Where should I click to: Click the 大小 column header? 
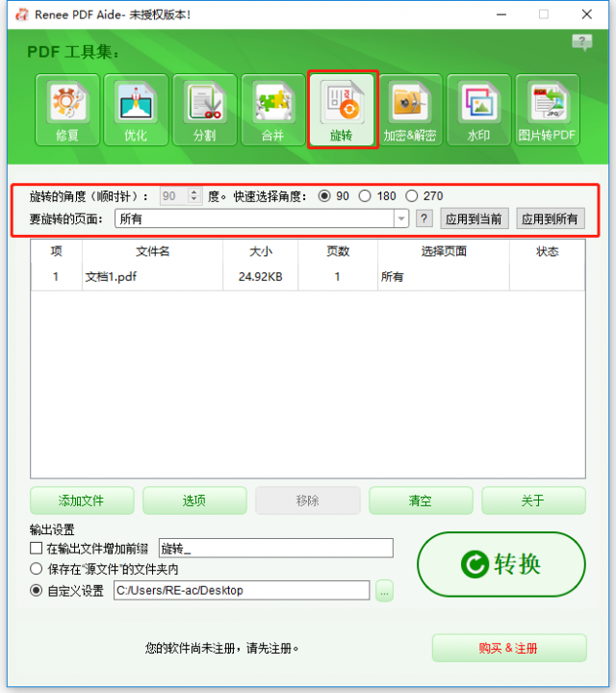(x=261, y=251)
